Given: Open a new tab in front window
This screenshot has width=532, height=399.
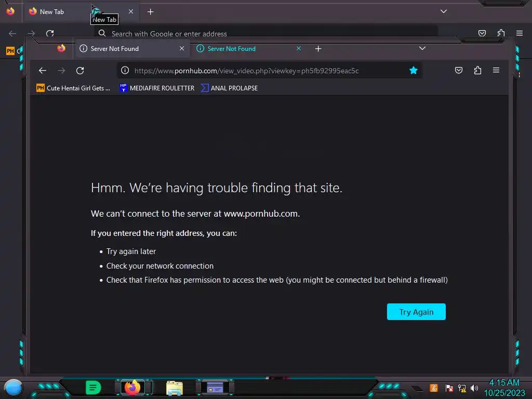Looking at the screenshot, I should coord(318,49).
